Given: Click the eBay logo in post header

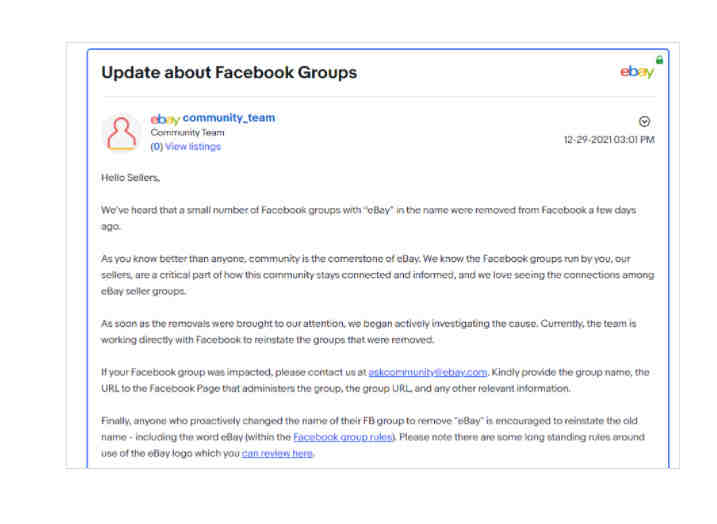Looking at the screenshot, I should tap(637, 72).
